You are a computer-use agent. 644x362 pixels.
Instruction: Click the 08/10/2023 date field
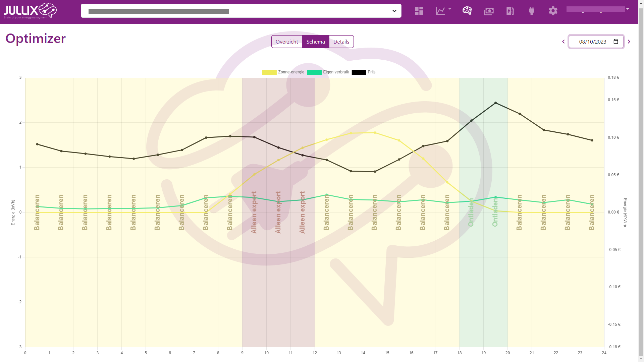coord(592,42)
